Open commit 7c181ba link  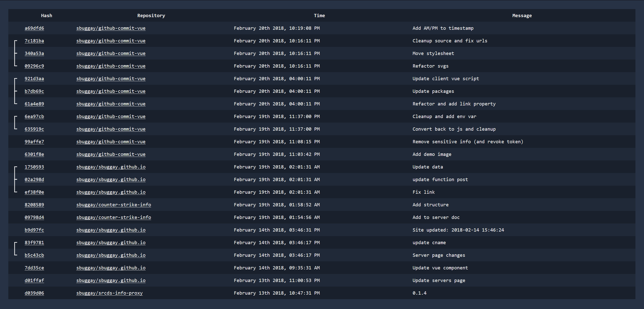tap(34, 41)
